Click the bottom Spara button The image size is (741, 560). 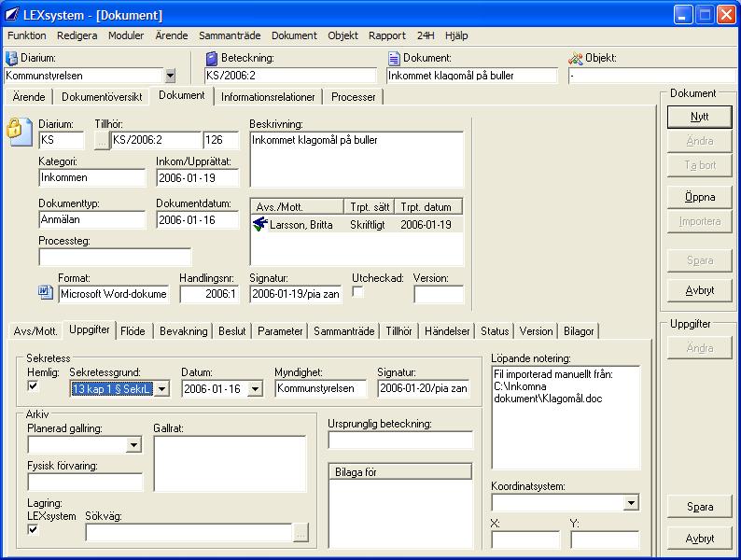pos(699,507)
